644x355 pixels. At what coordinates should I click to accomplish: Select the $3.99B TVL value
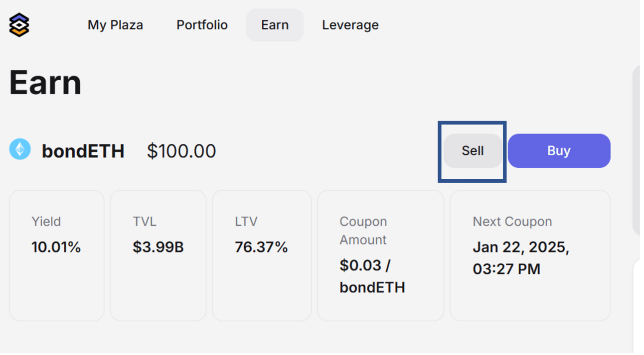pos(158,247)
